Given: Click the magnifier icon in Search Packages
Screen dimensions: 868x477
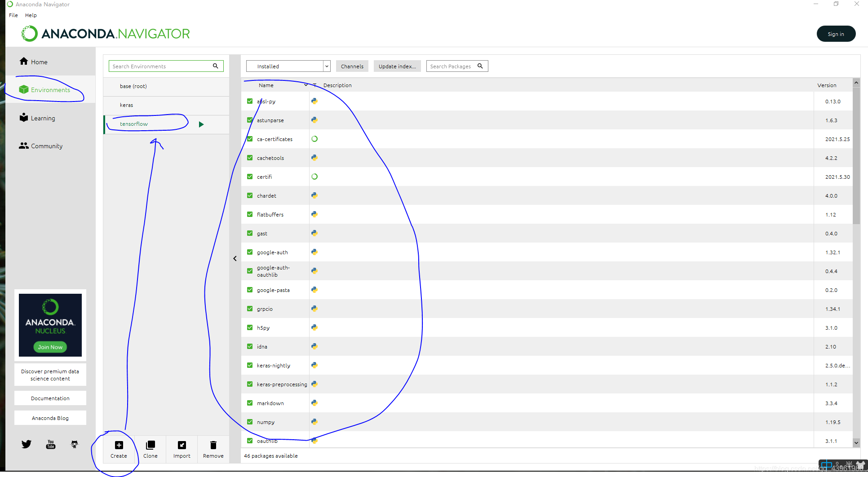Looking at the screenshot, I should [x=480, y=66].
